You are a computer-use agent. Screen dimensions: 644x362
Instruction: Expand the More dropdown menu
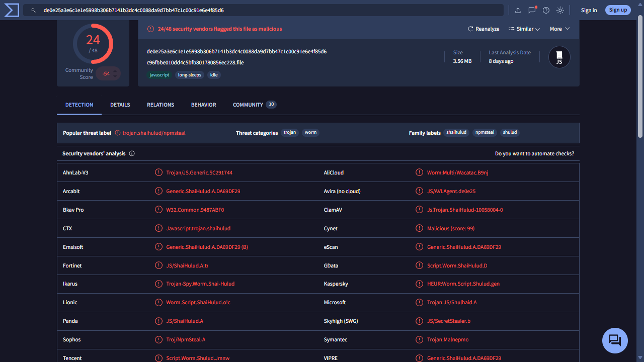pyautogui.click(x=559, y=29)
